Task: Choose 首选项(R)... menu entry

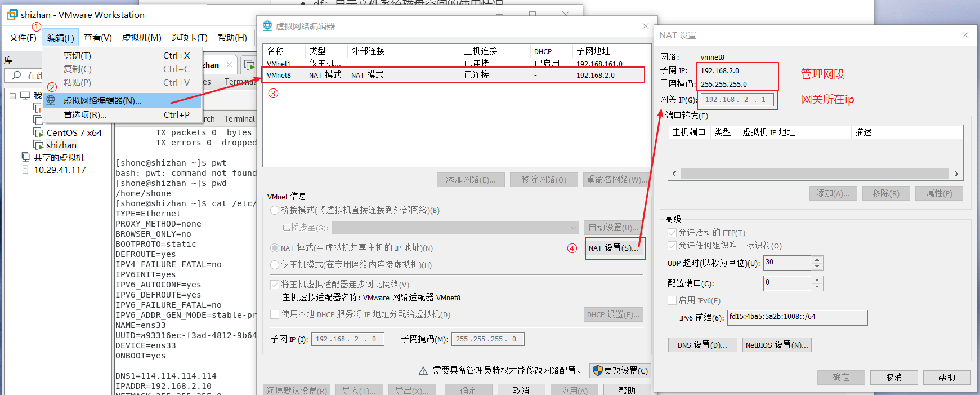Action: click(x=122, y=115)
